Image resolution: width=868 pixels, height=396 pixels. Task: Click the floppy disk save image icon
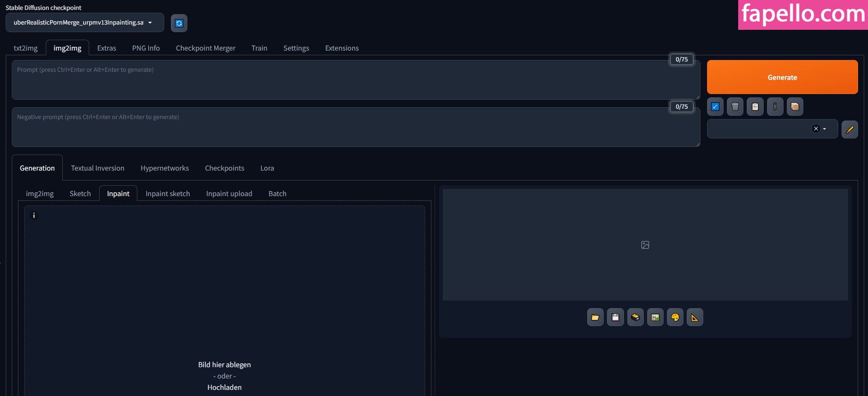(615, 318)
